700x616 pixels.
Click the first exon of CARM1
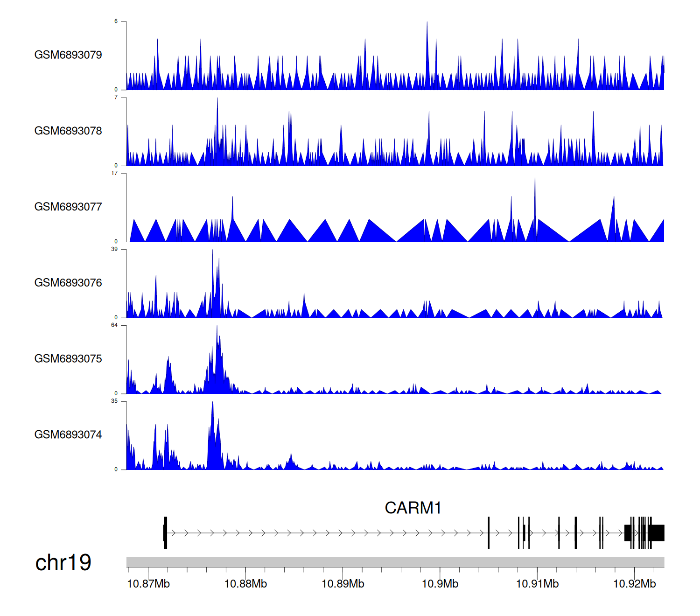165,532
